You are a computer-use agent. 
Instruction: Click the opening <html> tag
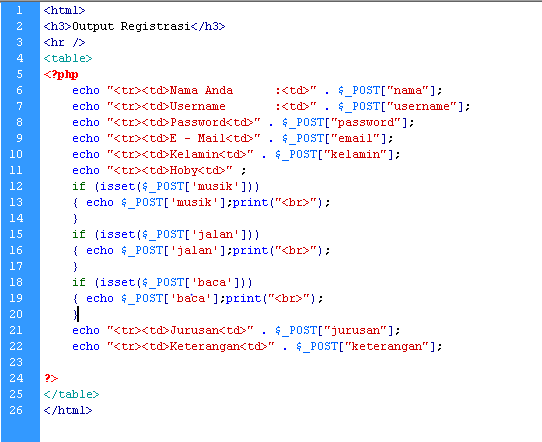coord(65,10)
